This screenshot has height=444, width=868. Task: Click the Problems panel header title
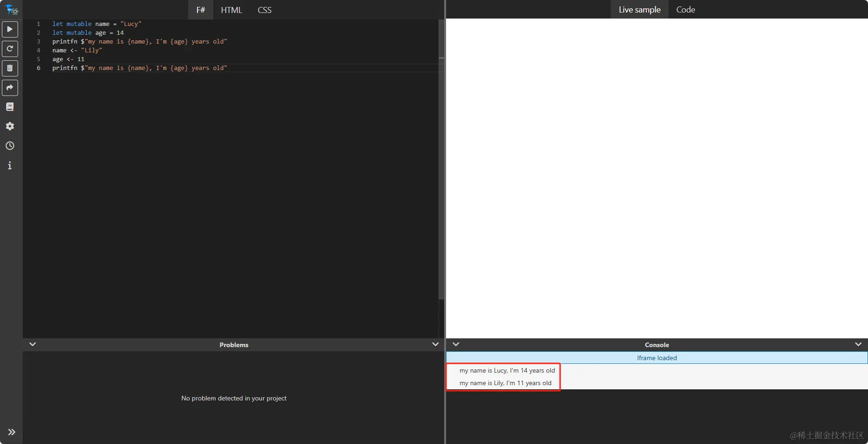click(x=234, y=345)
